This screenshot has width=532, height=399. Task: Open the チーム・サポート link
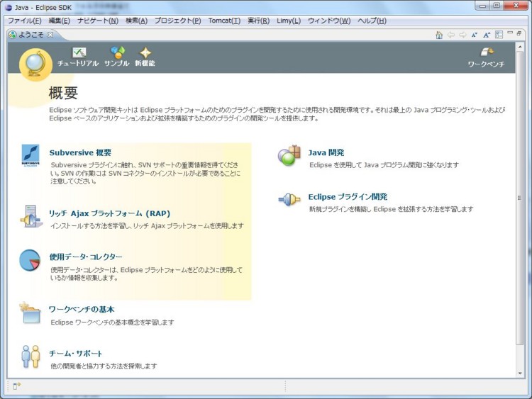coord(76,353)
